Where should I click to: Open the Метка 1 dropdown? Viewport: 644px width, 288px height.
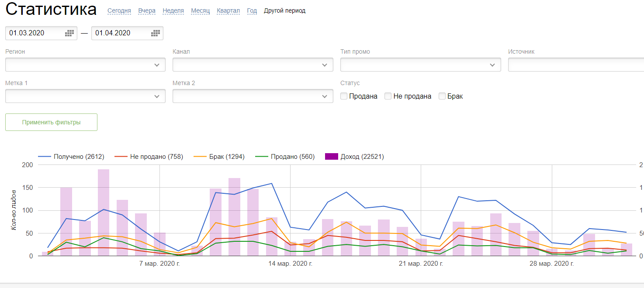click(x=85, y=96)
